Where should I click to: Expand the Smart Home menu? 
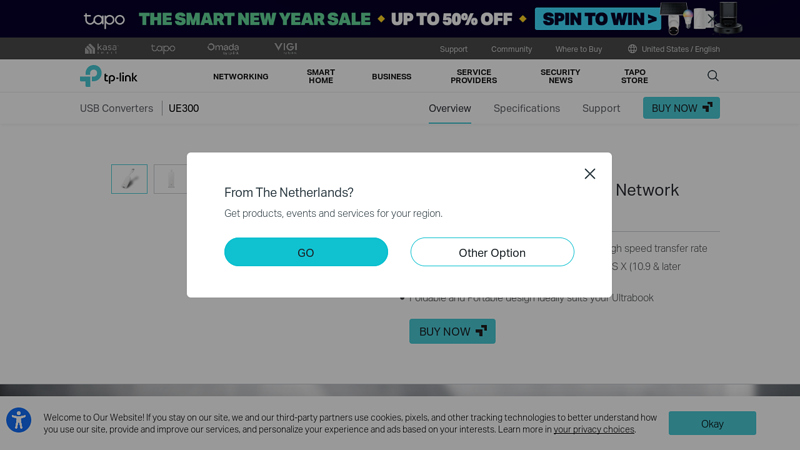coord(321,77)
